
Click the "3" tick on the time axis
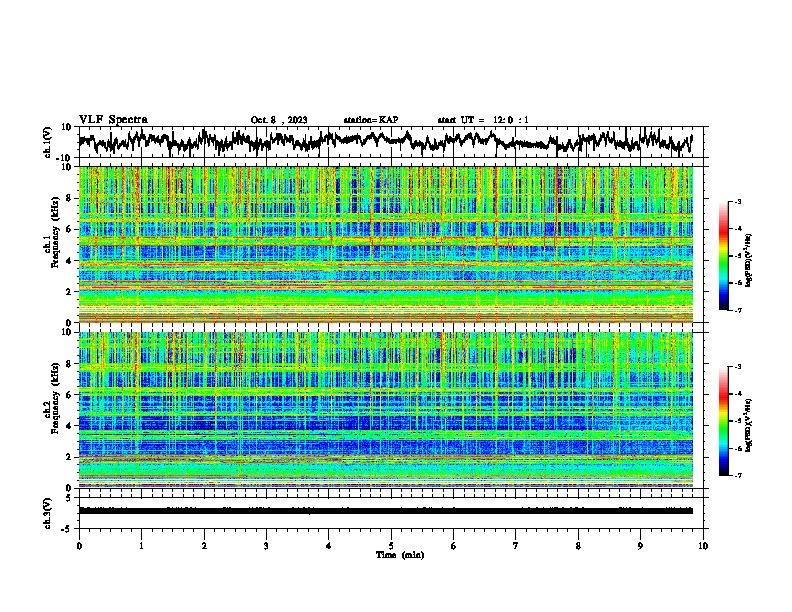tap(266, 546)
